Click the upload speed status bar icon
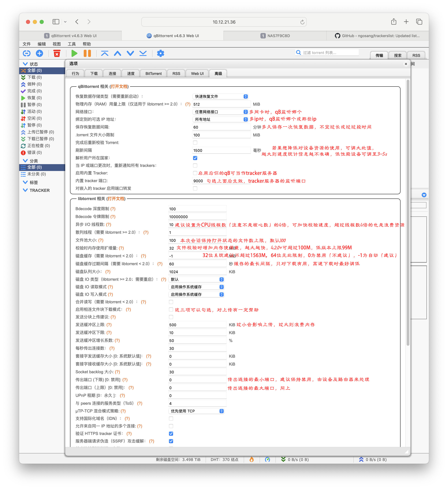The height and width of the screenshot is (489, 448). (x=361, y=459)
